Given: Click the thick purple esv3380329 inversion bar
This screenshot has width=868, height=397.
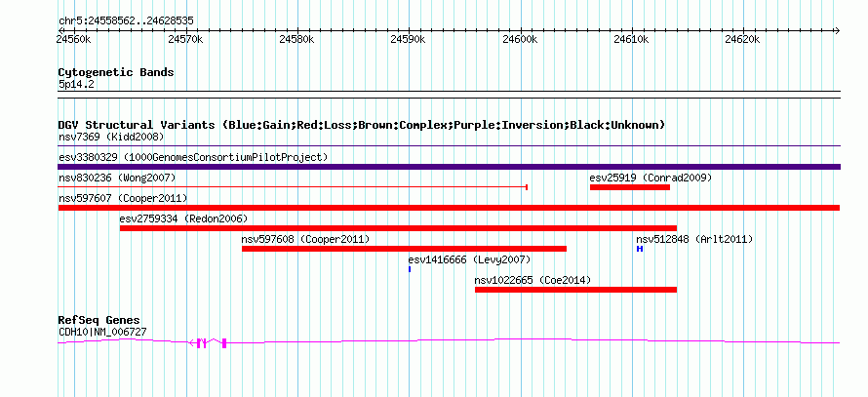Looking at the screenshot, I should point(449,167).
